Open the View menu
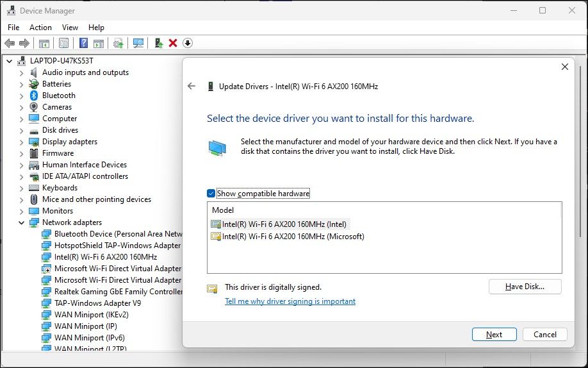Viewport: 588px width, 368px height. click(70, 28)
